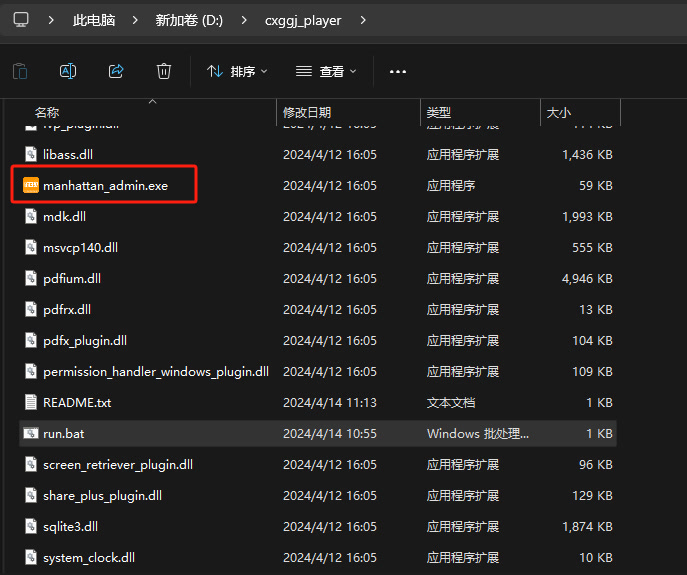
Task: Click the This PC monitor icon in breadcrumb
Action: pos(21,20)
